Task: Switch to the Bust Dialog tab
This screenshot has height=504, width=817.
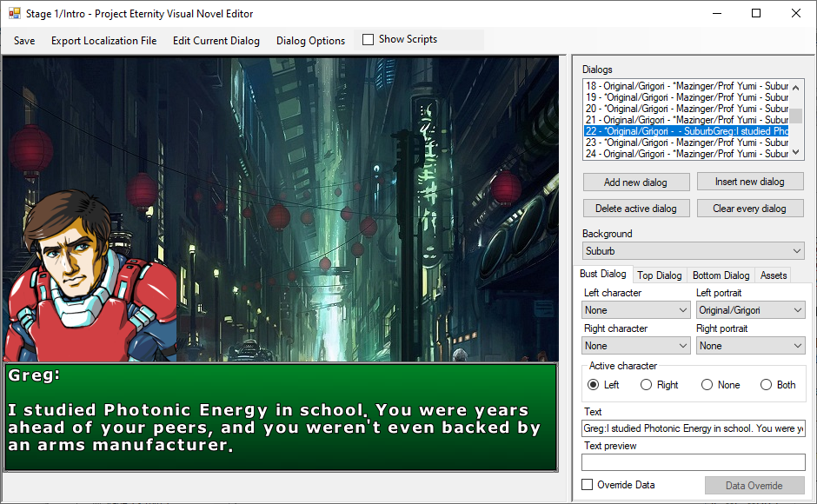Action: tap(603, 274)
